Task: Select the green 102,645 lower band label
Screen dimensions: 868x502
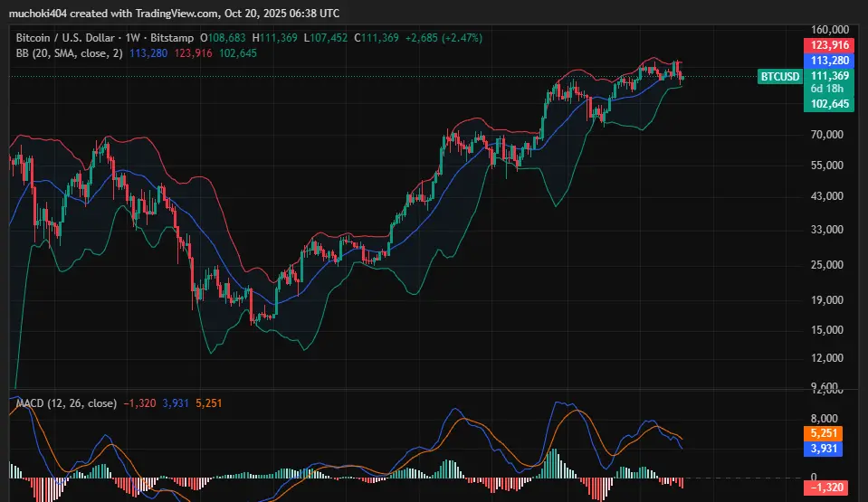Action: coord(829,103)
